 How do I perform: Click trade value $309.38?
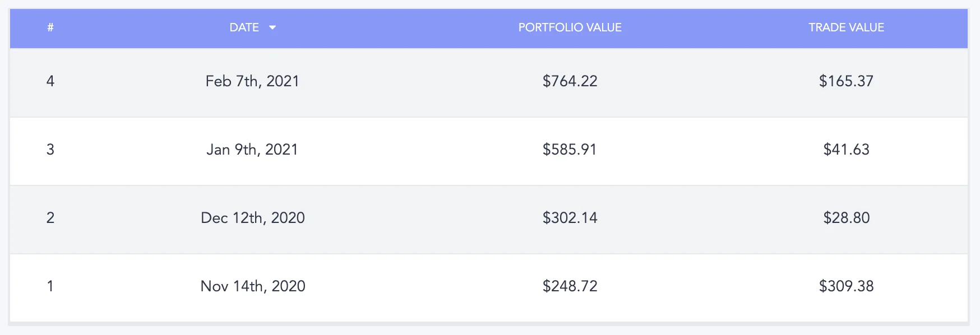pyautogui.click(x=846, y=286)
